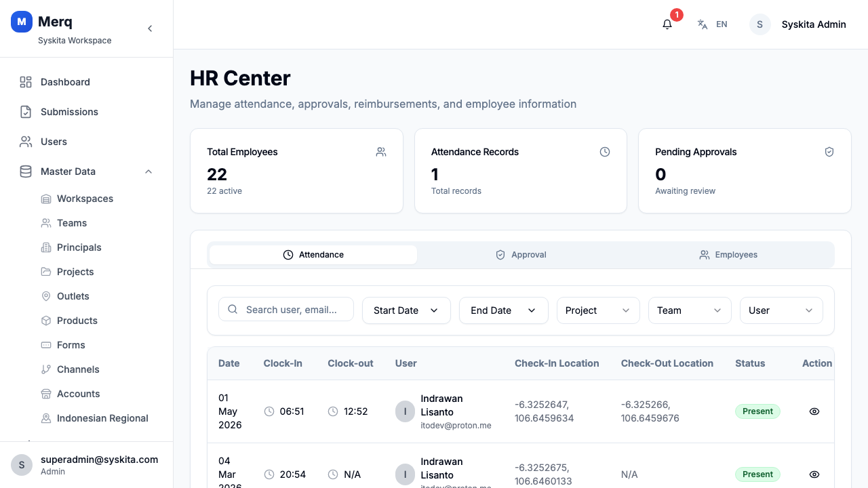Open the Project filter dropdown
Image resolution: width=868 pixels, height=488 pixels.
[x=598, y=310]
